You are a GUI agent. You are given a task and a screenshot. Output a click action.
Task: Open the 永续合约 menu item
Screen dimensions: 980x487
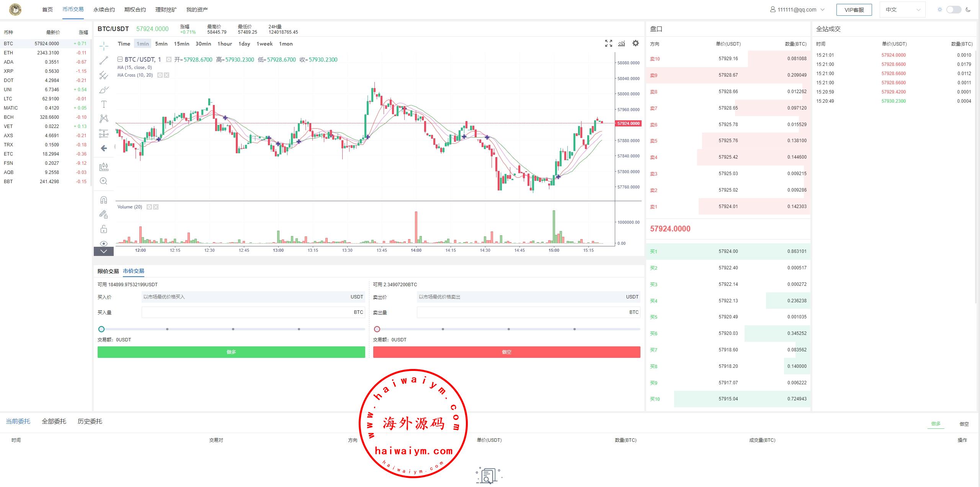(104, 10)
